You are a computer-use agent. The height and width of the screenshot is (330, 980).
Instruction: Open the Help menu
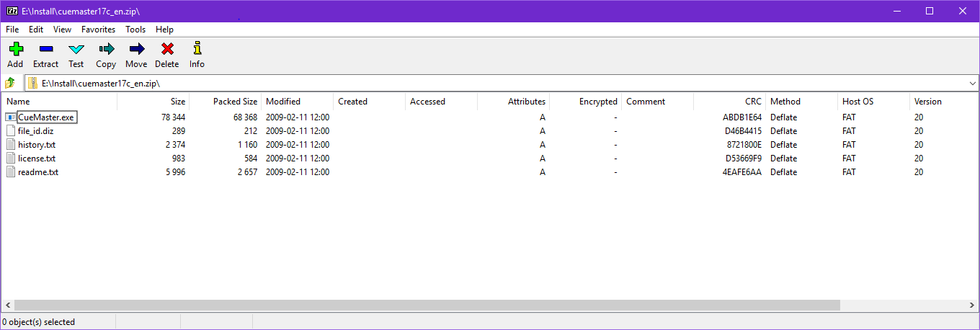[x=164, y=30]
